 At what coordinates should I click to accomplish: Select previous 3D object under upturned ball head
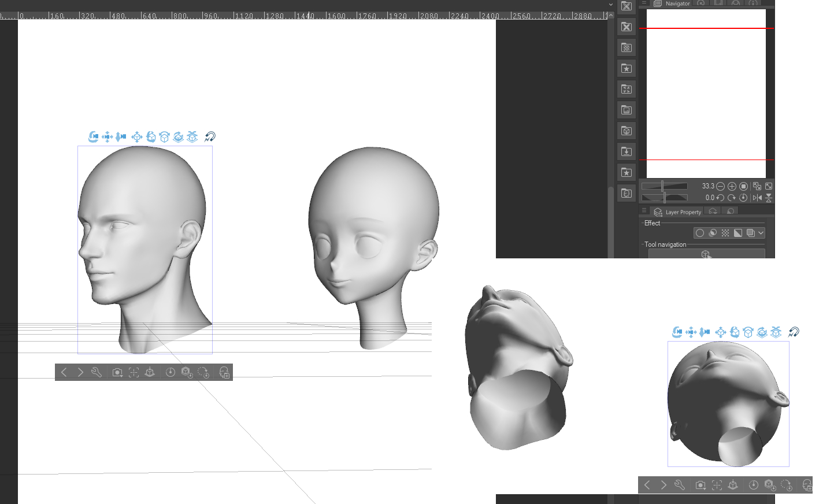[x=647, y=485]
